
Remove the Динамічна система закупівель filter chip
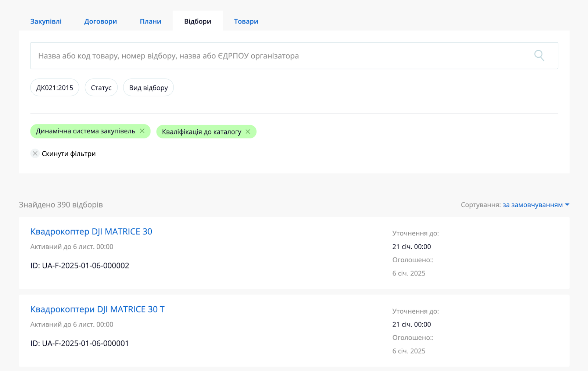(142, 131)
